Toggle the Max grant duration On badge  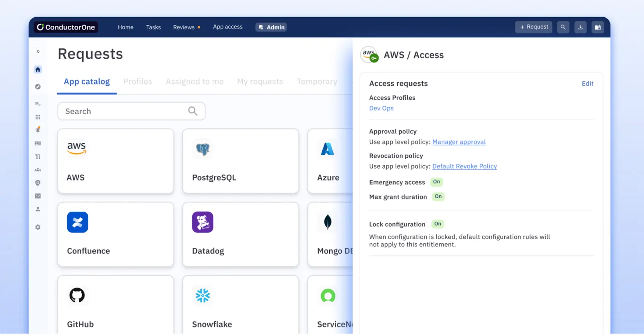coord(438,197)
